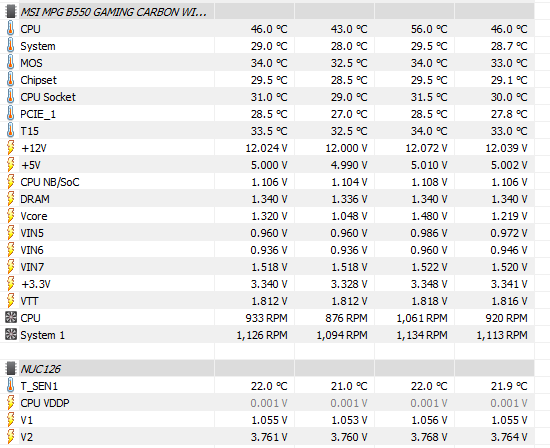
Task: Click the 1,126 RPM System 1 value
Action: click(x=262, y=335)
